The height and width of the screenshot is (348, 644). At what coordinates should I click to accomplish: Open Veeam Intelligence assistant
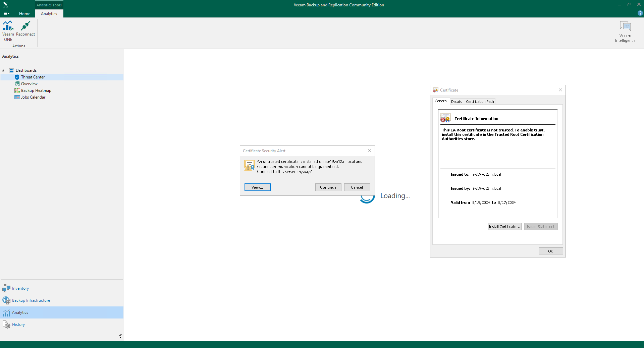(625, 32)
